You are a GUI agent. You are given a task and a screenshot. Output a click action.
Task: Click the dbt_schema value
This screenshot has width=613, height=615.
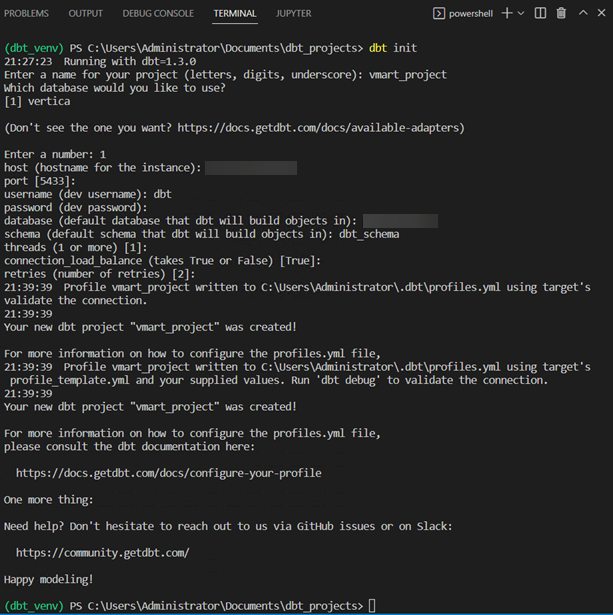tap(369, 235)
